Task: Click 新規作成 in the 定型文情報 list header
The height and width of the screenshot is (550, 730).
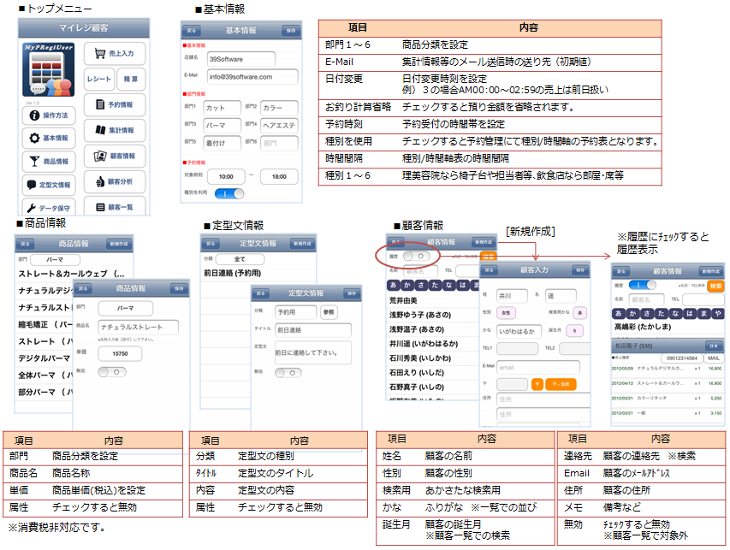Action: (x=303, y=243)
